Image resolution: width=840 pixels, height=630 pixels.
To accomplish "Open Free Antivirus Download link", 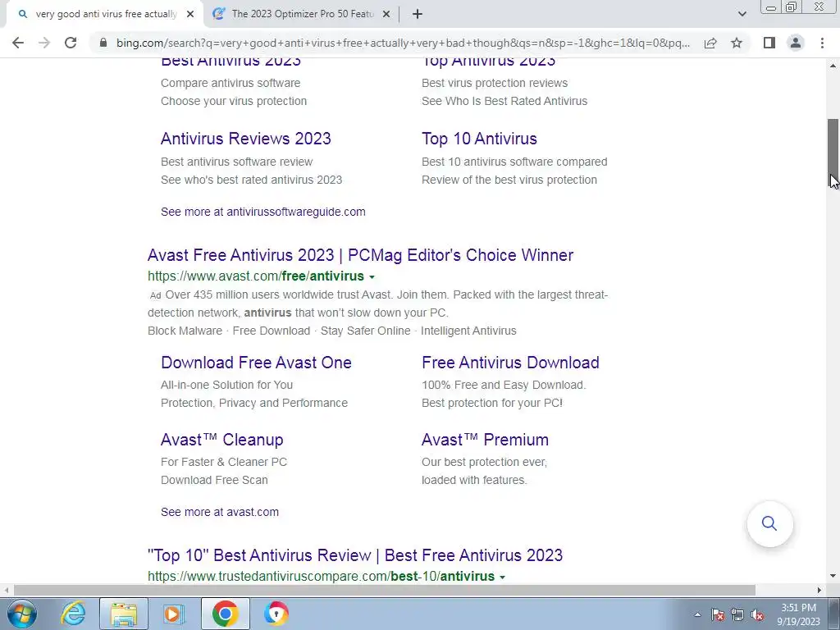I will point(510,363).
